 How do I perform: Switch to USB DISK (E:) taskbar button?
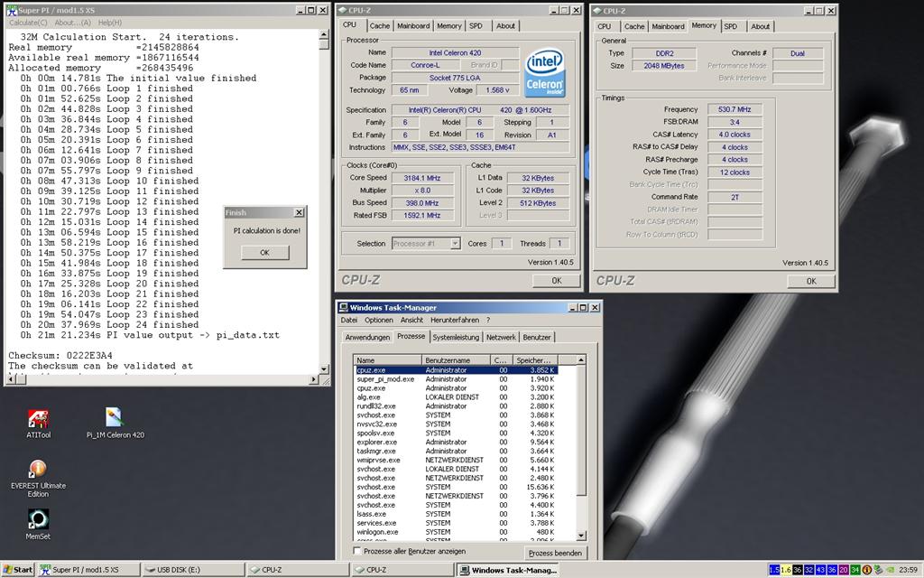click(x=193, y=570)
